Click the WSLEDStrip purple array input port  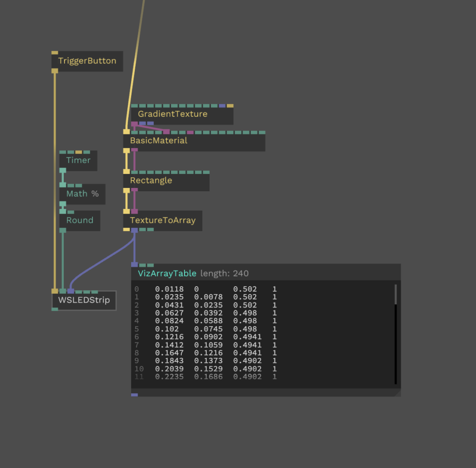(71, 291)
